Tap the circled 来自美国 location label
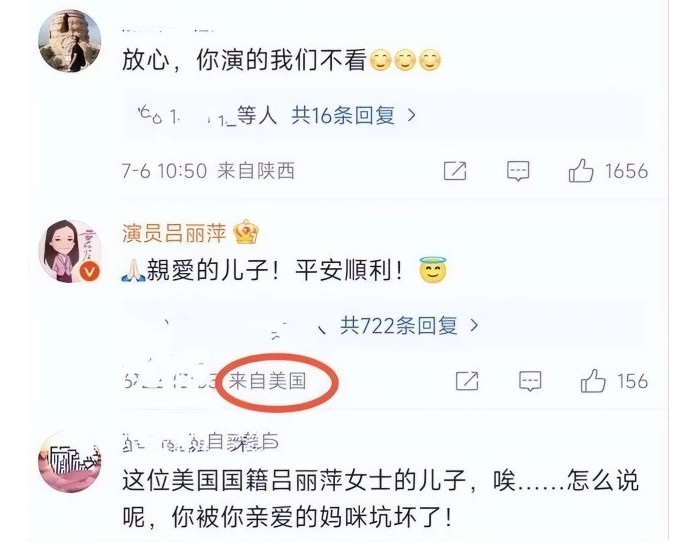This screenshot has height=546, width=679. click(267, 381)
